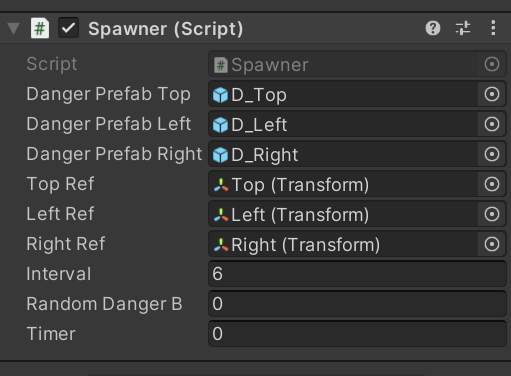The image size is (511, 376).
Task: Click the Random Danger B value field
Action: coord(357,304)
